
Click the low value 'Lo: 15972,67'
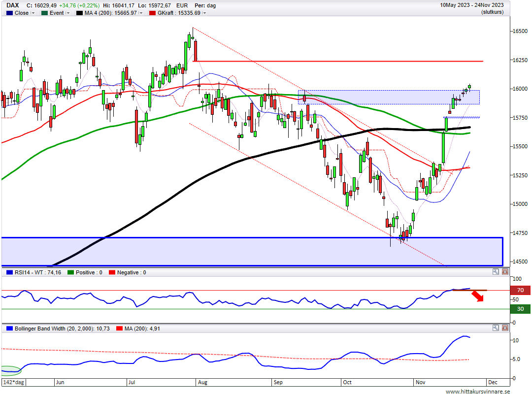click(x=154, y=5)
